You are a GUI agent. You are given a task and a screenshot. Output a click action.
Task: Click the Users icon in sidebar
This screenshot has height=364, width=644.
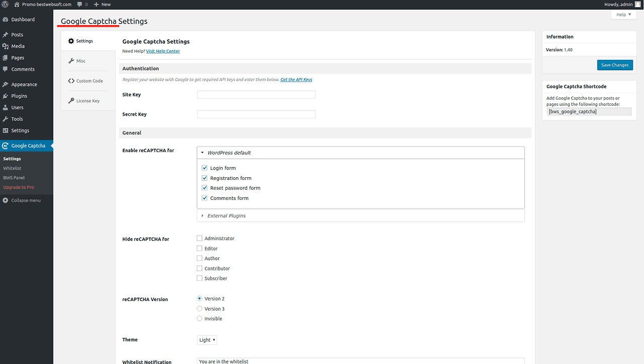coord(6,108)
